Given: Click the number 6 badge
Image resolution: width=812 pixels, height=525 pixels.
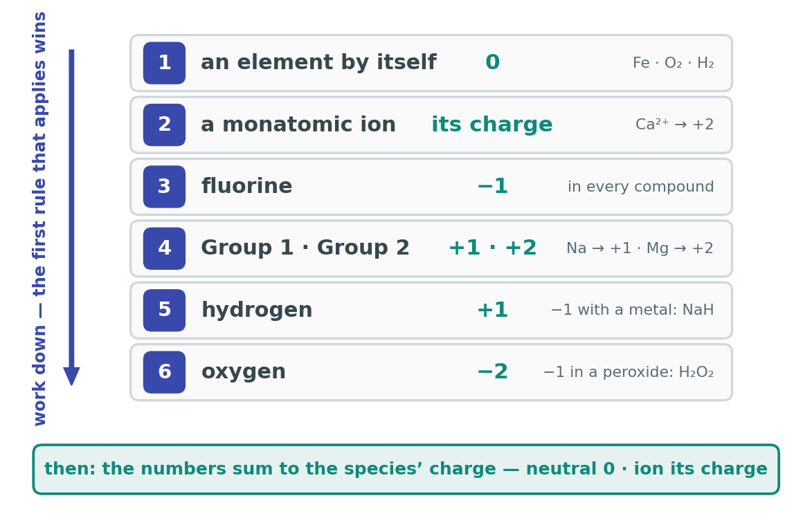Looking at the screenshot, I should pyautogui.click(x=164, y=372).
